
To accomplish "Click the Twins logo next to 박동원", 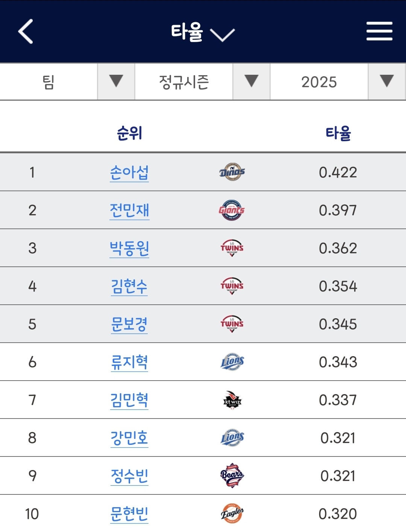I will point(232,248).
